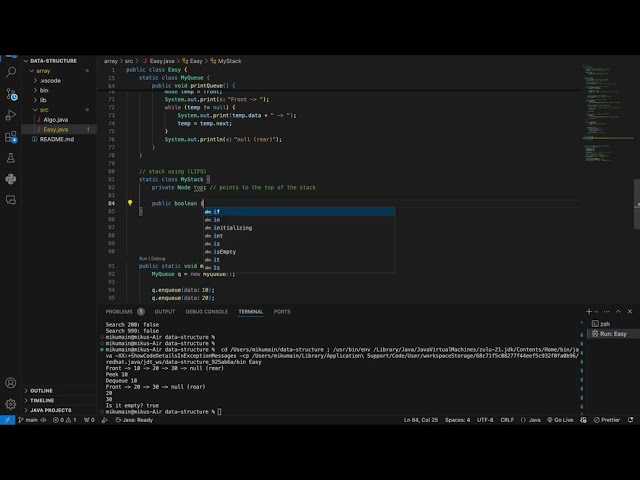Open the Run and Debug view
This screenshot has height=480, width=640.
[x=11, y=116]
